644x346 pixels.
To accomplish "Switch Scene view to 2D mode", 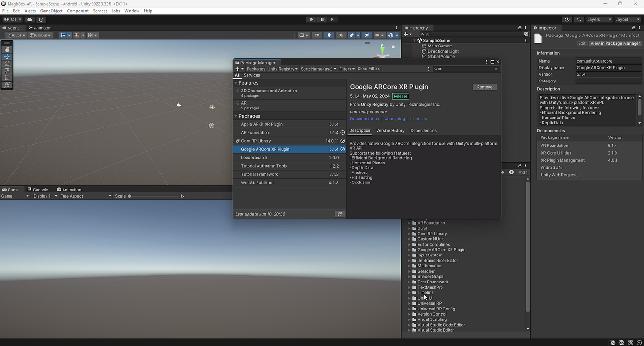I will pos(316,35).
